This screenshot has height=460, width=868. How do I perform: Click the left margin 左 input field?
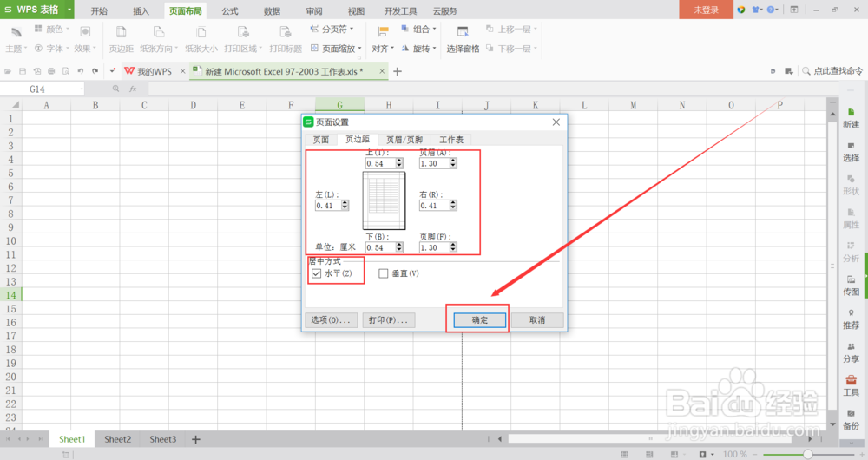[x=328, y=206]
